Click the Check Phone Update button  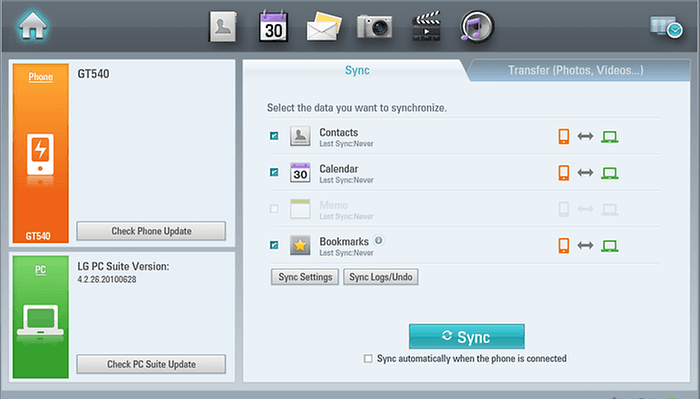point(151,231)
